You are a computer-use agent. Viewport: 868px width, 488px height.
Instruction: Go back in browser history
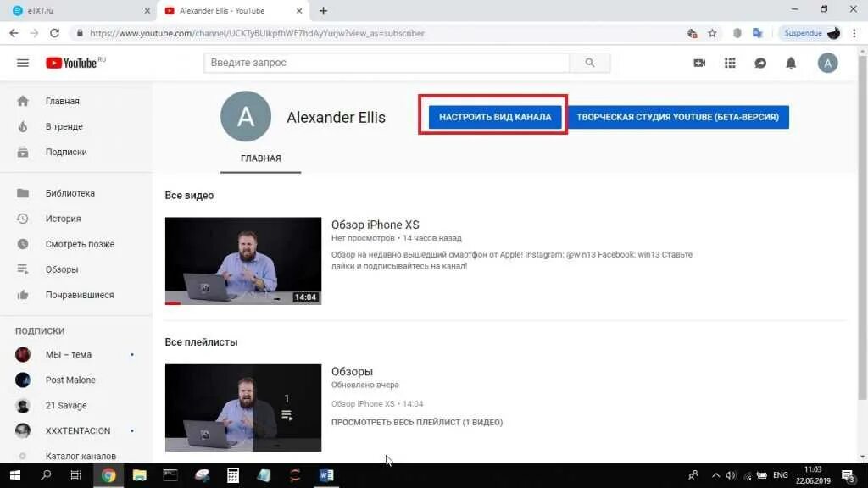tap(14, 33)
